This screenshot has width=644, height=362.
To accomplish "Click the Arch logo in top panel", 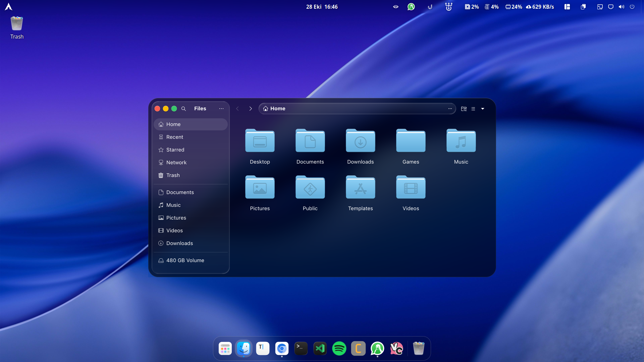I will [8, 7].
